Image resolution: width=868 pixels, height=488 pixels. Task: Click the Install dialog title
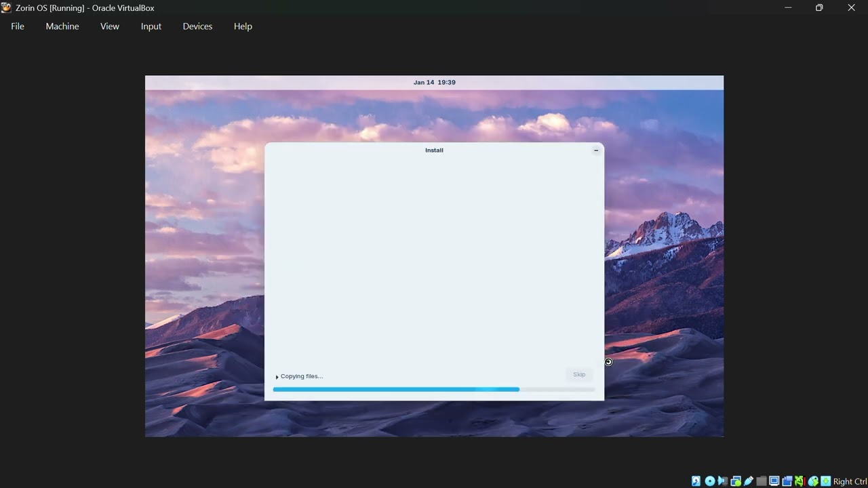(x=434, y=150)
